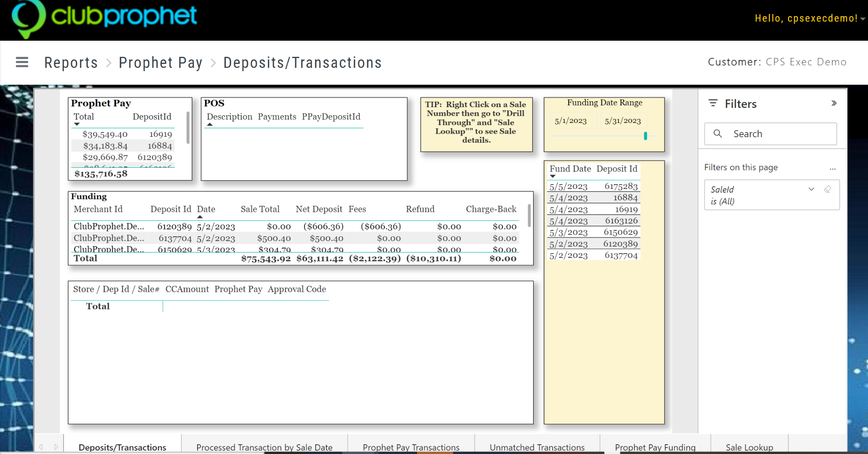Image resolution: width=868 pixels, height=454 pixels.
Task: Select deposit 6163126 in the Fund Date list
Action: pos(593,221)
